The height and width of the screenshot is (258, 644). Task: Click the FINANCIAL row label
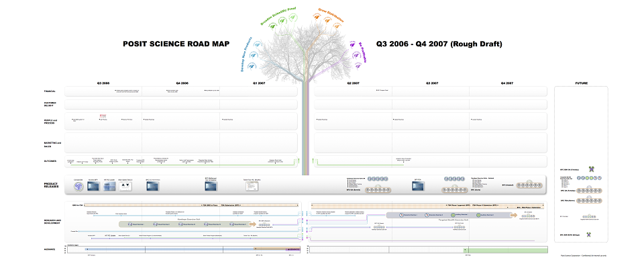(x=50, y=91)
